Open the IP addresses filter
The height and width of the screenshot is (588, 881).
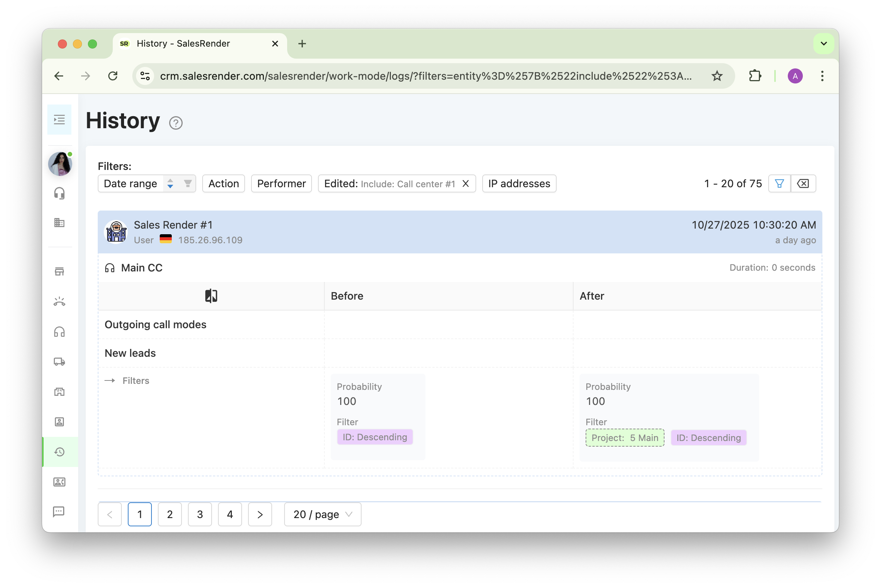pyautogui.click(x=519, y=183)
